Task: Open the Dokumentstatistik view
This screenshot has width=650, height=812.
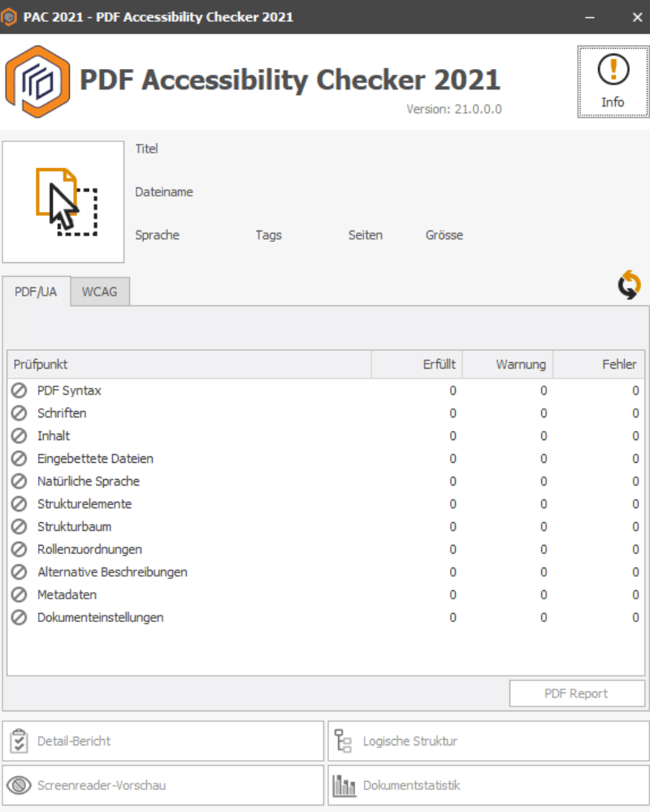Action: click(x=487, y=784)
